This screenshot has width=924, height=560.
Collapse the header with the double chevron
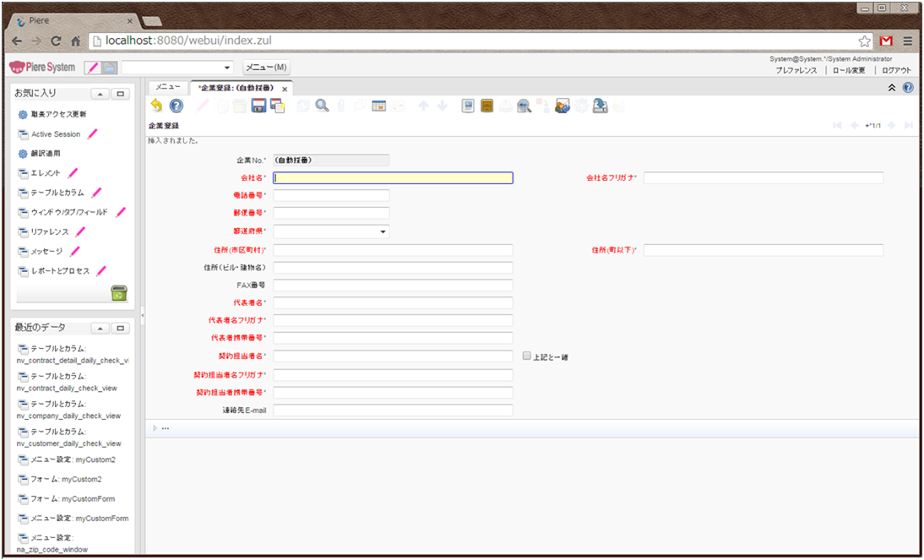892,88
